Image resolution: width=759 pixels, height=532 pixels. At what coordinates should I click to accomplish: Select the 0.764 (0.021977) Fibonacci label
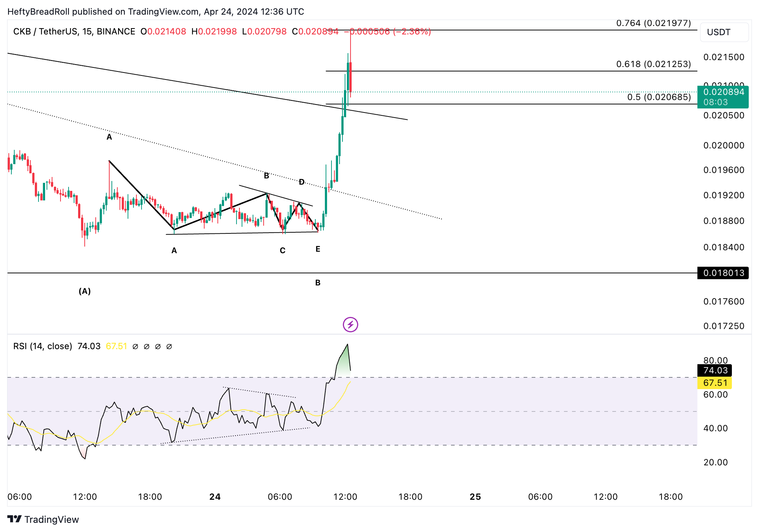[x=653, y=23]
